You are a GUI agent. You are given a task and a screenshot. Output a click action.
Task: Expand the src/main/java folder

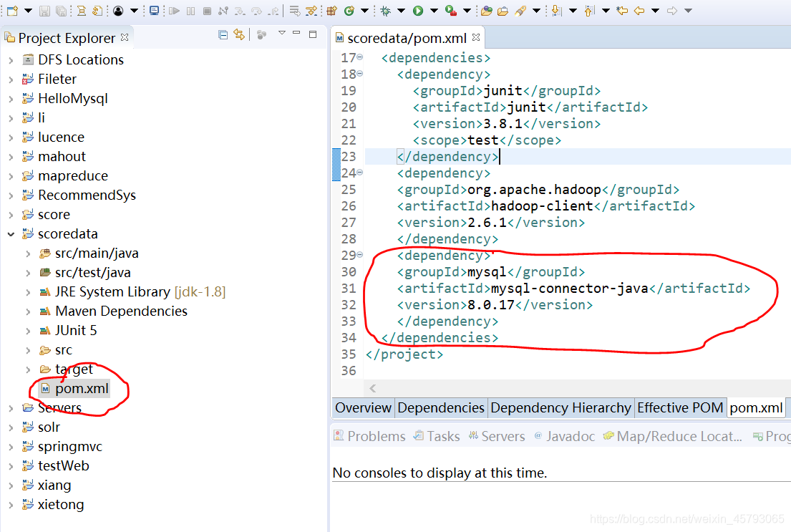pos(28,253)
